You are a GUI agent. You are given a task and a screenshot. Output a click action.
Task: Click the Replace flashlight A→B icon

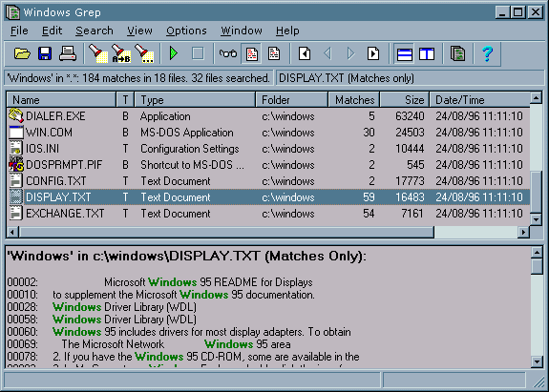coord(121,53)
